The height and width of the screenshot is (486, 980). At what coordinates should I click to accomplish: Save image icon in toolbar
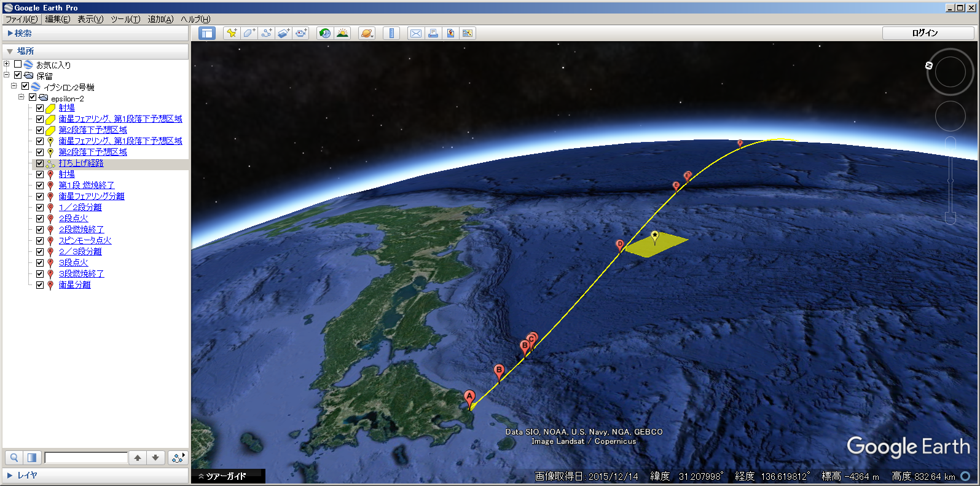coord(450,33)
